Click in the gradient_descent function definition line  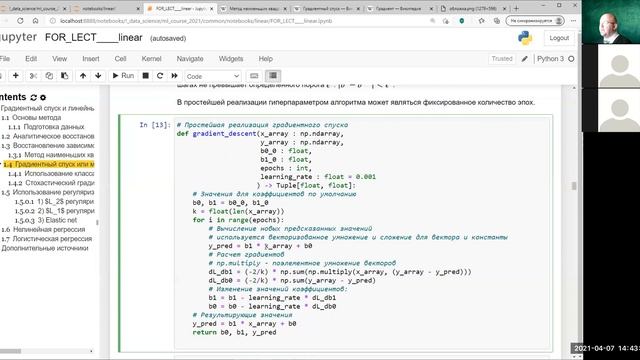click(260, 133)
